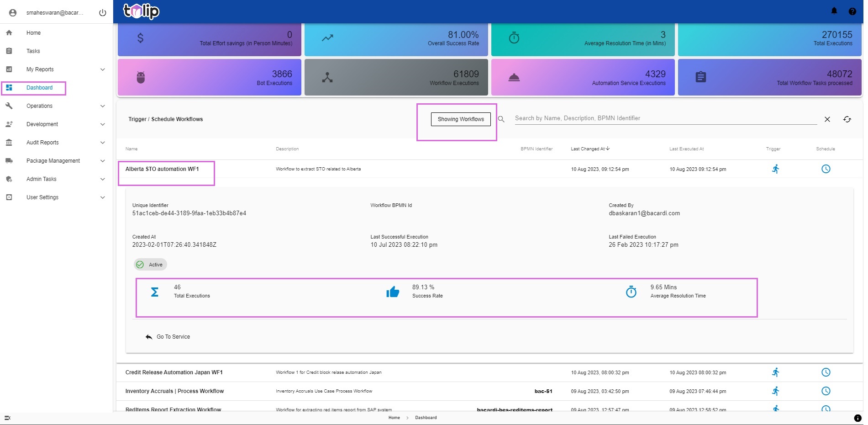Click the Operations wrench icon
868x425 pixels.
[9, 106]
